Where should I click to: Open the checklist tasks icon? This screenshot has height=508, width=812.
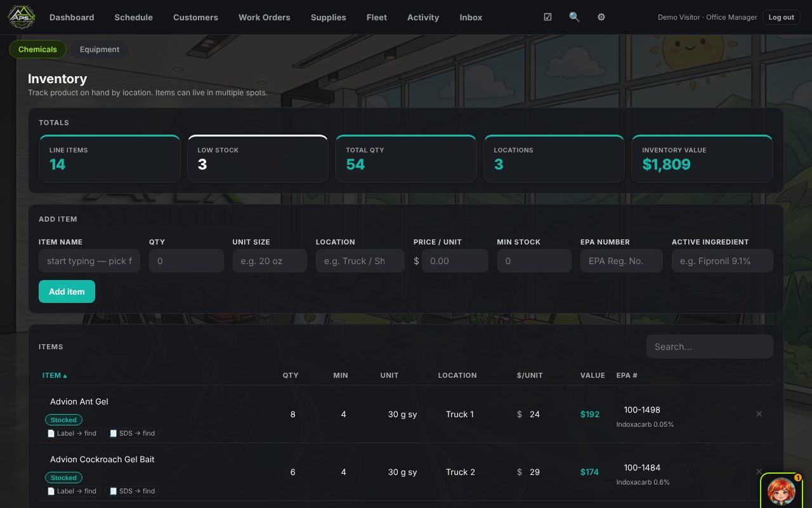pos(547,17)
